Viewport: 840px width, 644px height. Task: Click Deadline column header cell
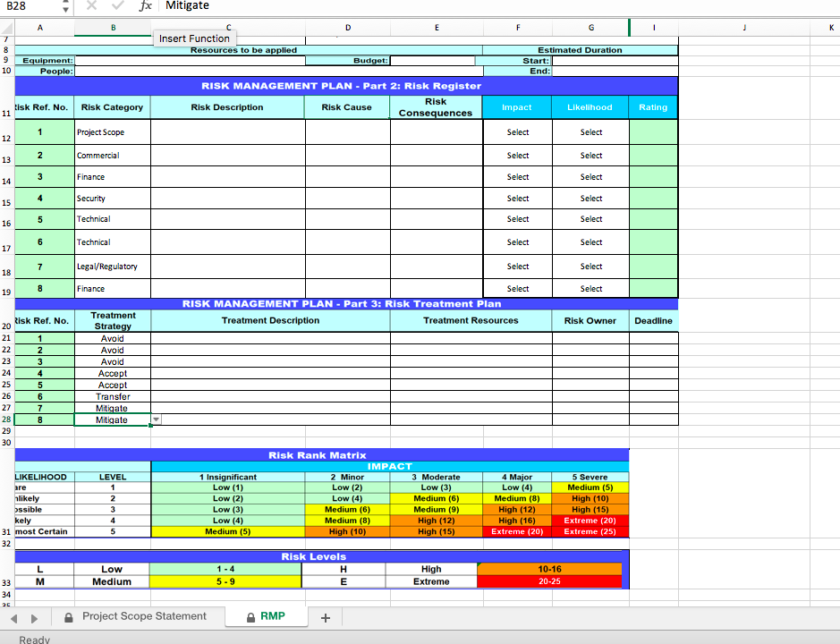click(654, 320)
